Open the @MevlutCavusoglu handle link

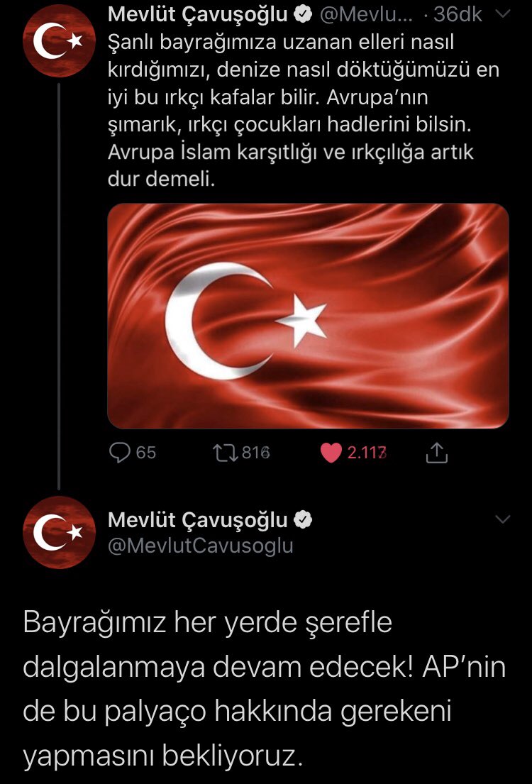click(201, 546)
